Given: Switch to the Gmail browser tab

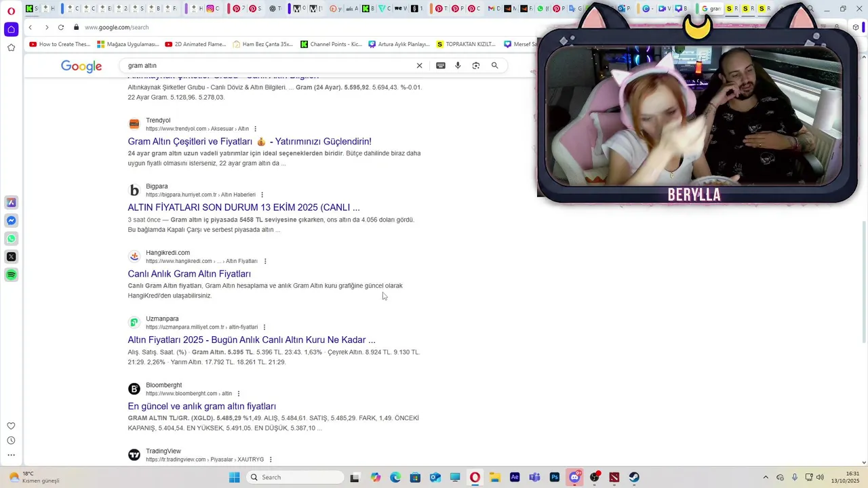Looking at the screenshot, I should pos(493,8).
